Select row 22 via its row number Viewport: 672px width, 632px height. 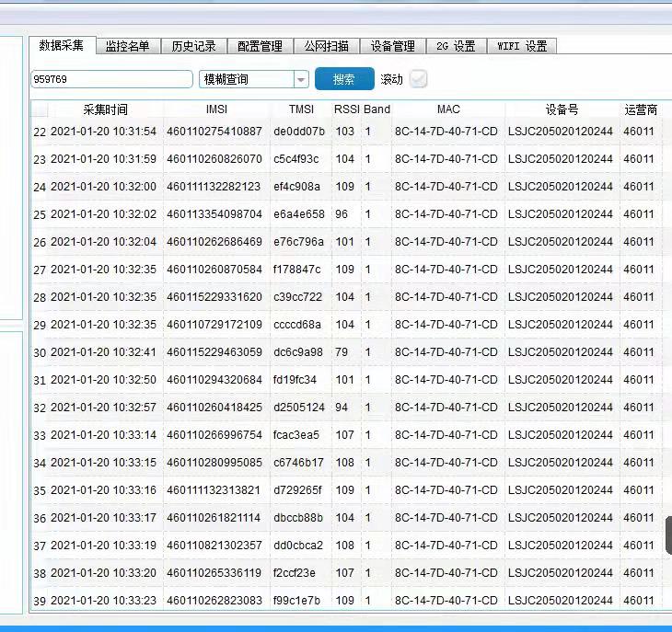pos(40,132)
